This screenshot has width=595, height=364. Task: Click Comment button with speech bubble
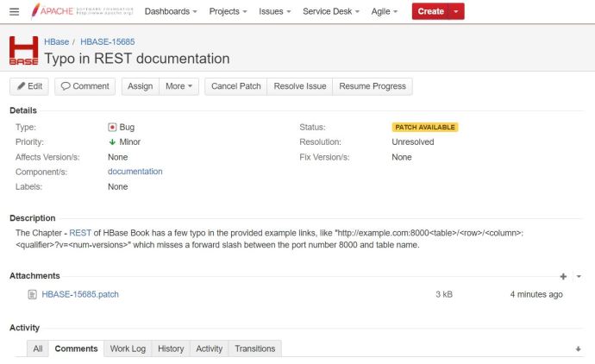tap(84, 86)
